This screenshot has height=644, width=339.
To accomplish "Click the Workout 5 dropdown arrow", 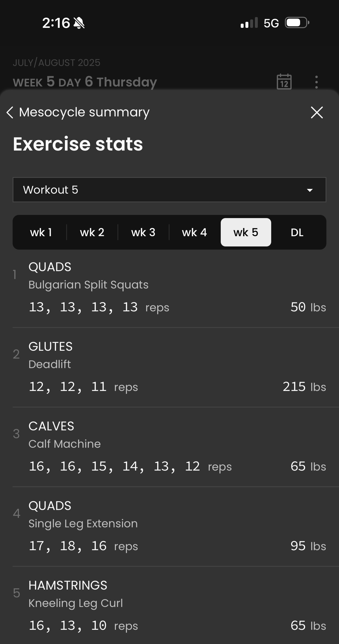I will 310,190.
